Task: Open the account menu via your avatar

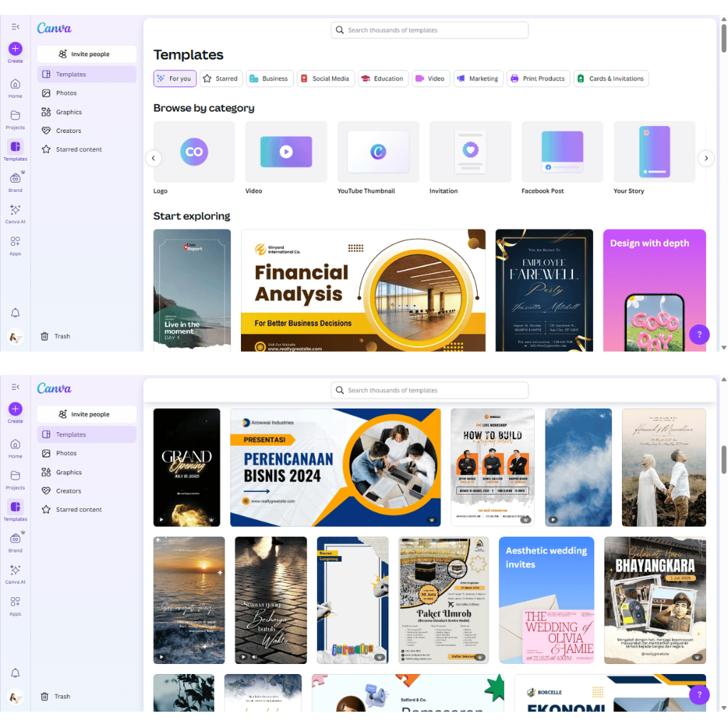Action: pos(15,337)
